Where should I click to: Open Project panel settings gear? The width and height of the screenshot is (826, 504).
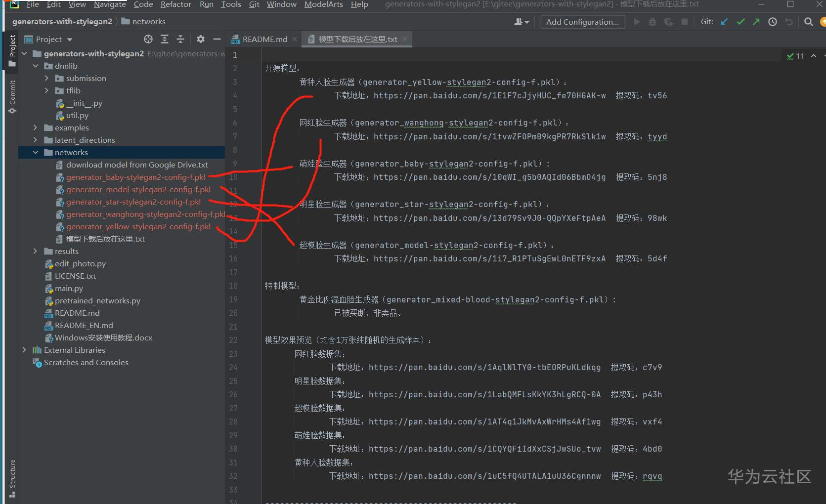click(x=200, y=39)
